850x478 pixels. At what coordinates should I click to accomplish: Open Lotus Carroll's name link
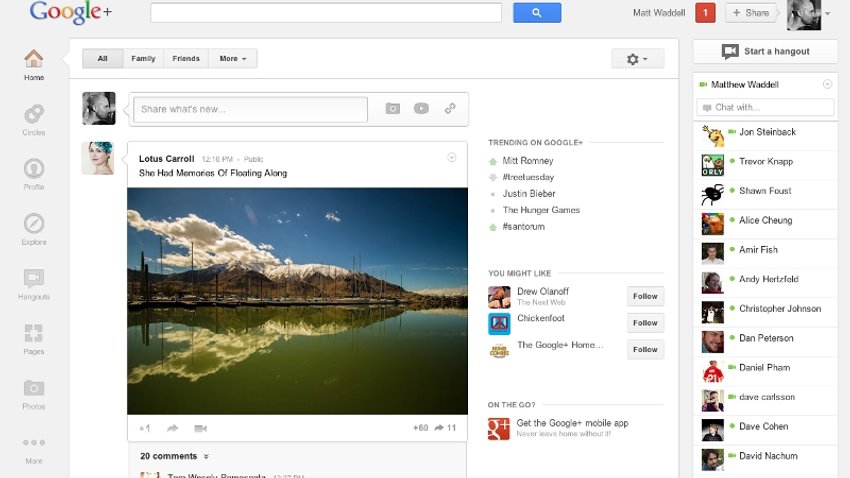point(166,159)
